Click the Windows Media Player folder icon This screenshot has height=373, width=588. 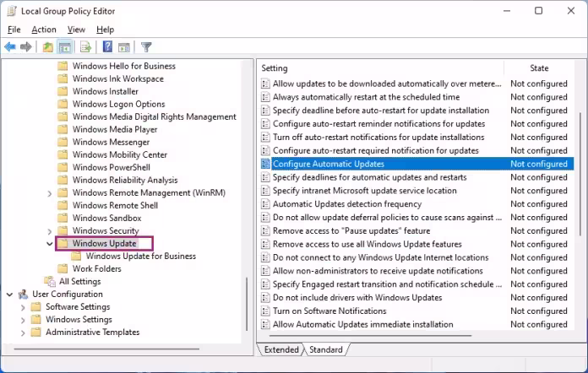point(63,130)
